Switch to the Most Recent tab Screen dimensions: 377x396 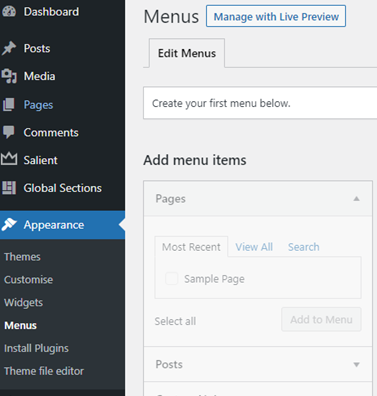[191, 247]
